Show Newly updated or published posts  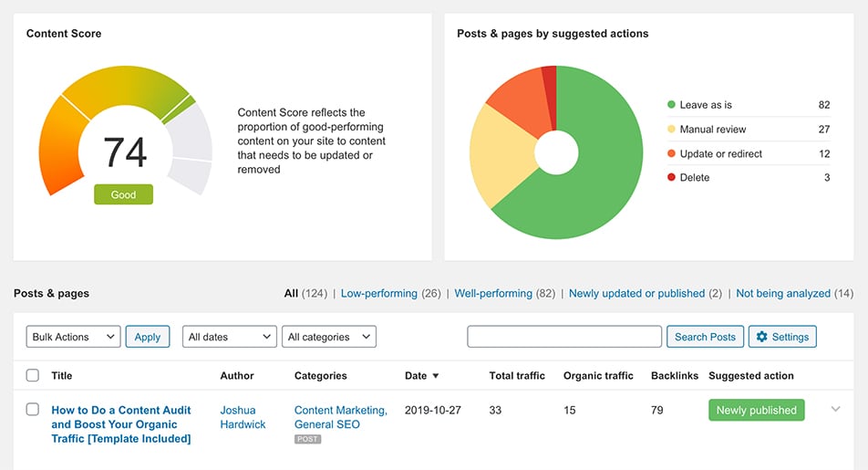pos(636,294)
